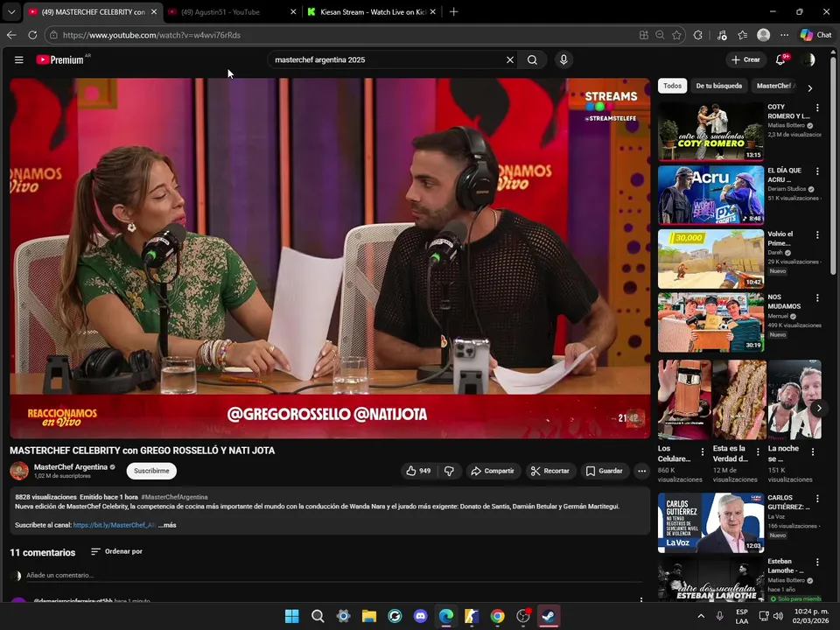Image resolution: width=840 pixels, height=630 pixels.
Task: Click the #MasterChefArgentina hashtag
Action: (175, 497)
